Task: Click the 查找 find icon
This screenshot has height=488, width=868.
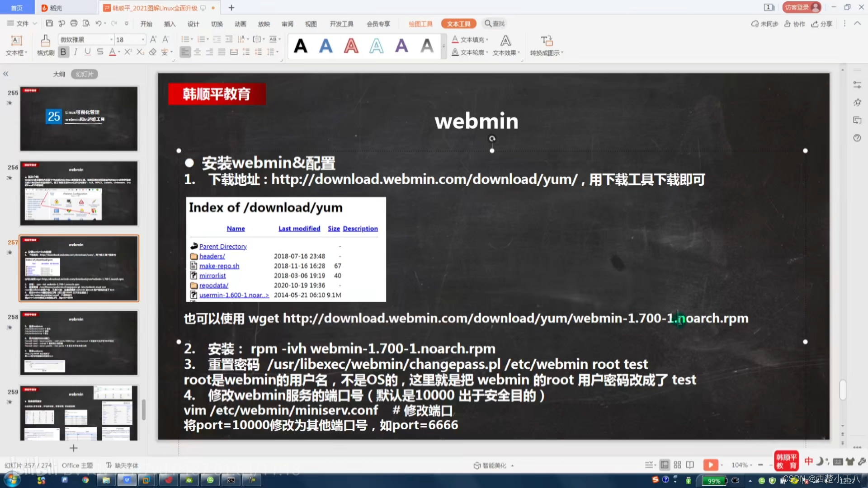Action: (x=494, y=23)
